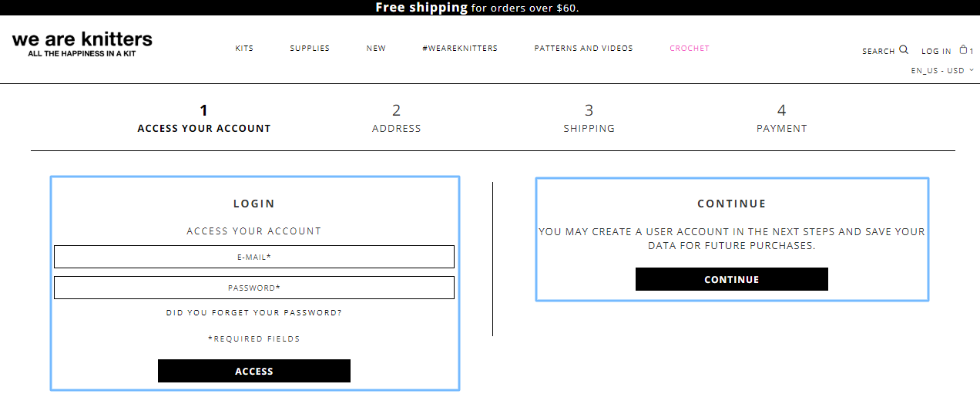980x394 pixels.
Task: Click the search magnifier icon
Action: point(904,50)
